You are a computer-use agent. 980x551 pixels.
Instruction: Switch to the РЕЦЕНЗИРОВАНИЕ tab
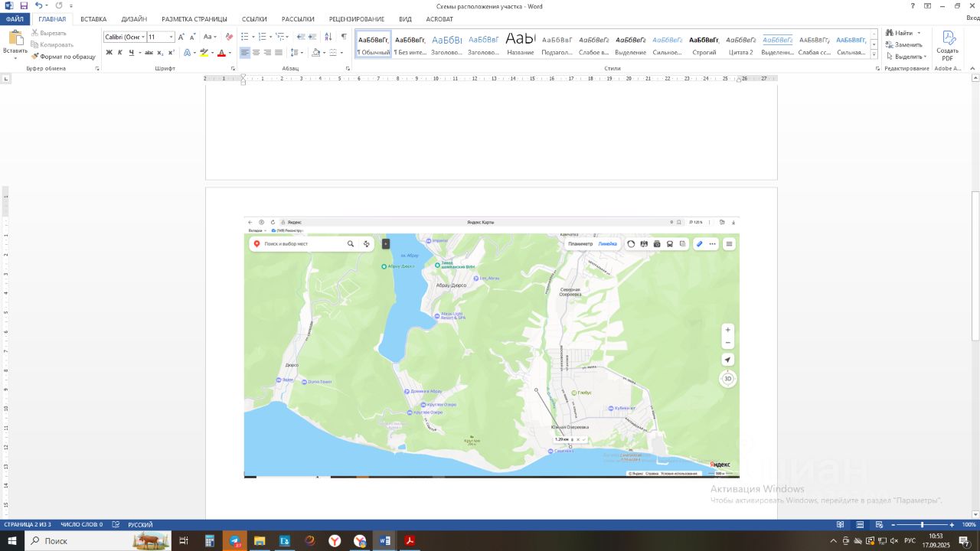(x=357, y=19)
